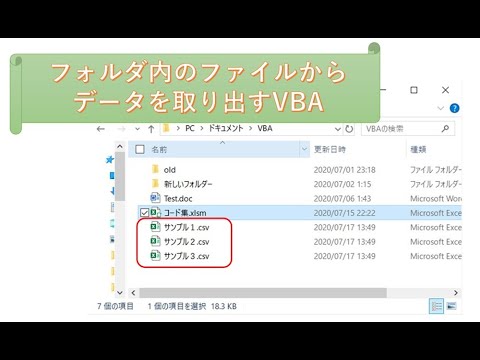Click ドキュメント in the breadcrumb path
The height and width of the screenshot is (360, 480).
pyautogui.click(x=226, y=129)
